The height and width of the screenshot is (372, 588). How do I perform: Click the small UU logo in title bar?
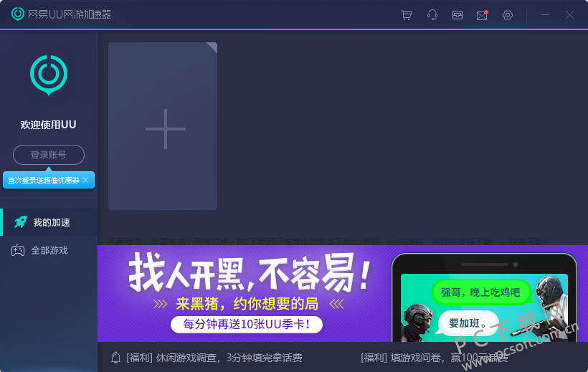tap(18, 14)
